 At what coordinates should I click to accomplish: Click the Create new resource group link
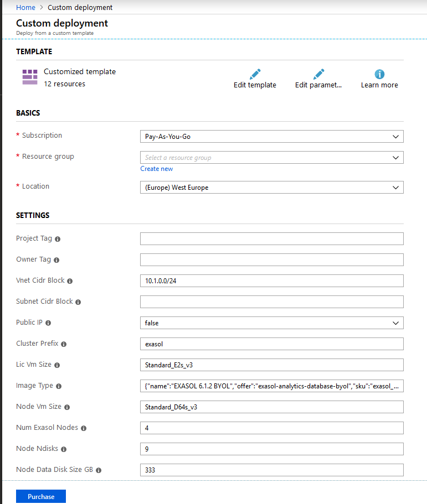tap(156, 169)
